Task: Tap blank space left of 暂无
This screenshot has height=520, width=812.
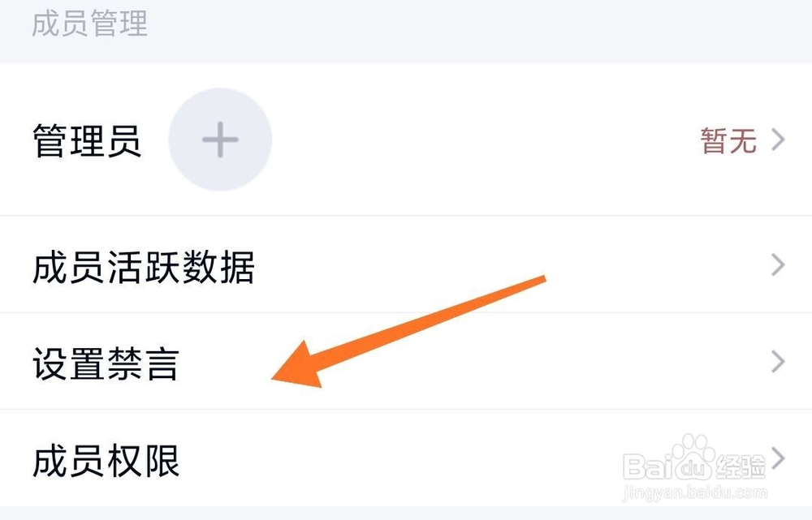Action: [x=487, y=141]
